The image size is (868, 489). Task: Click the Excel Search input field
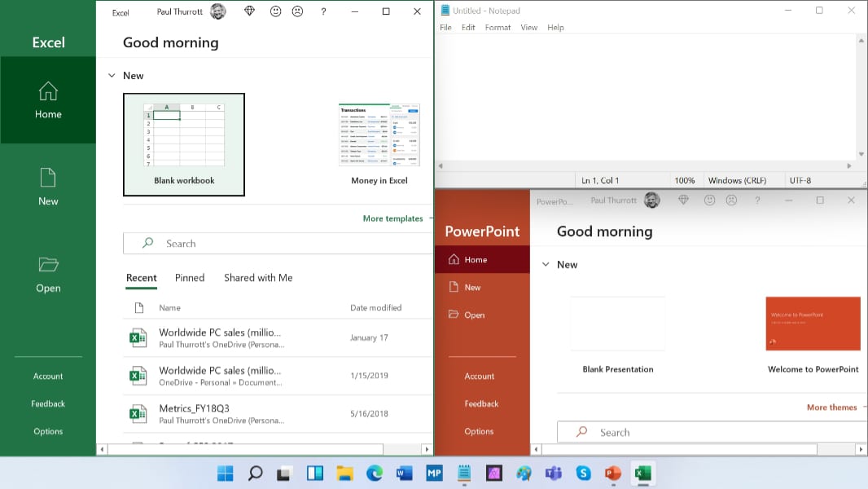pyautogui.click(x=277, y=244)
